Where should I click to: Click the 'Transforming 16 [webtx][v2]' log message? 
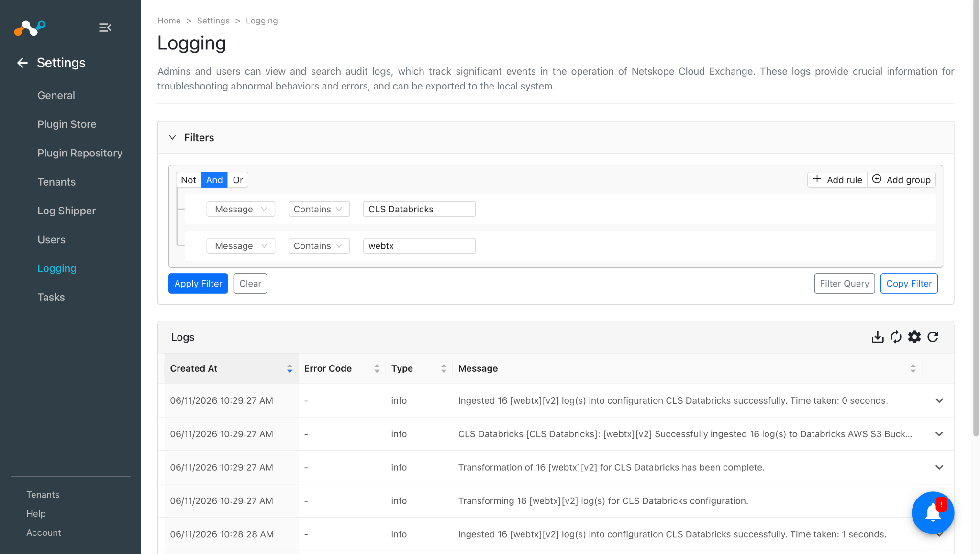(x=603, y=501)
